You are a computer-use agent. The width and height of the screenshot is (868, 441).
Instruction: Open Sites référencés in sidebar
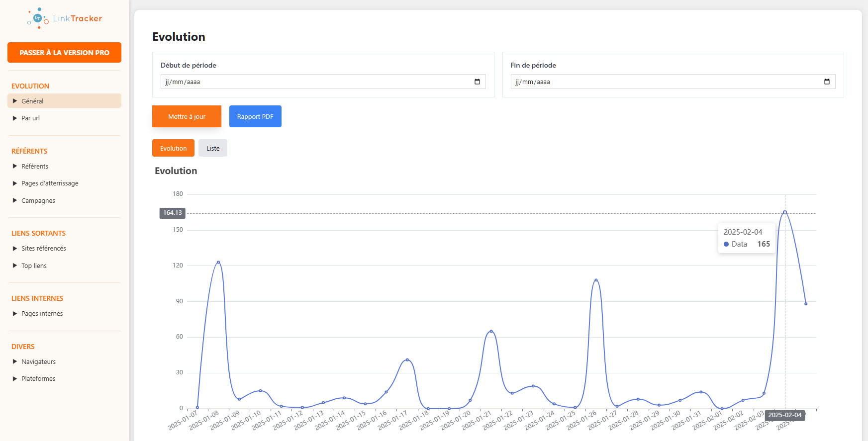pos(64,248)
